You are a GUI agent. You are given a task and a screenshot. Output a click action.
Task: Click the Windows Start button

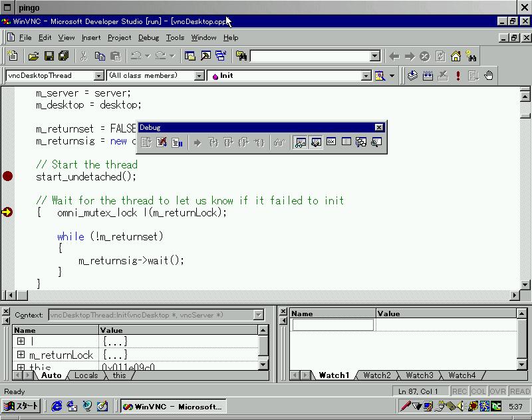21,406
